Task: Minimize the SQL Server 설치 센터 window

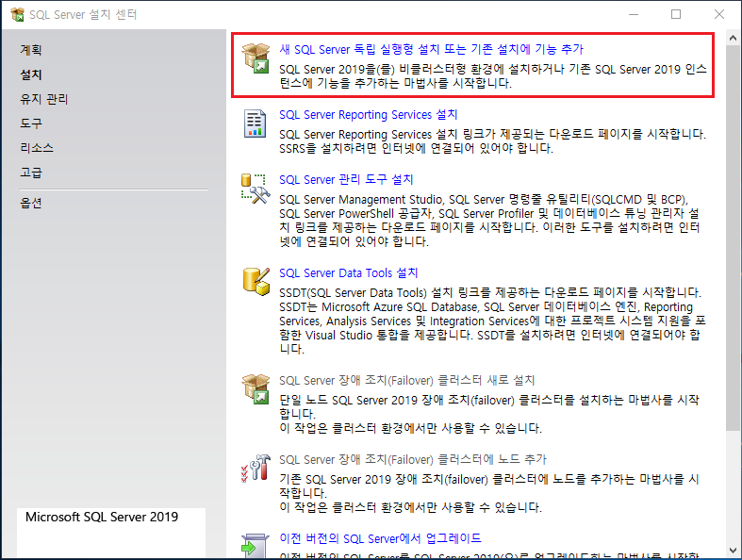Action: 634,15
